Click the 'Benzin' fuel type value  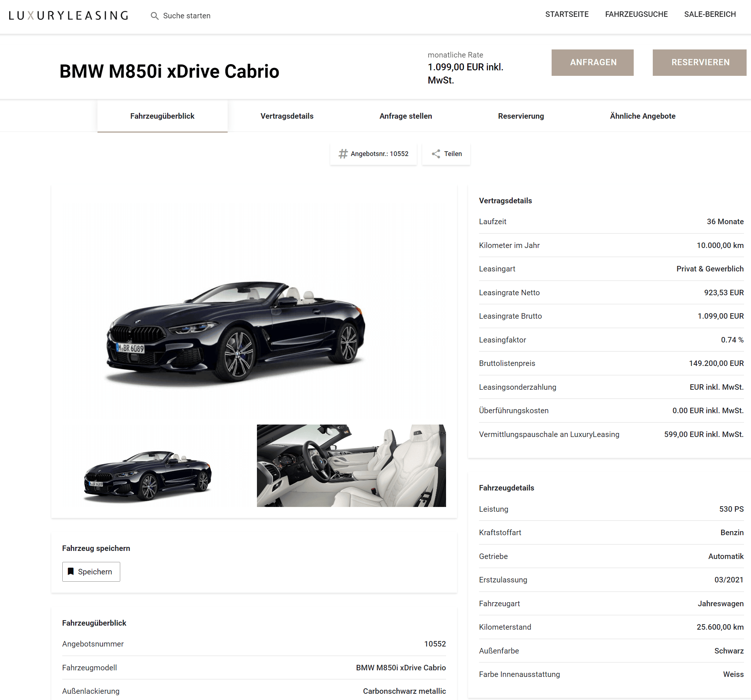coord(732,532)
